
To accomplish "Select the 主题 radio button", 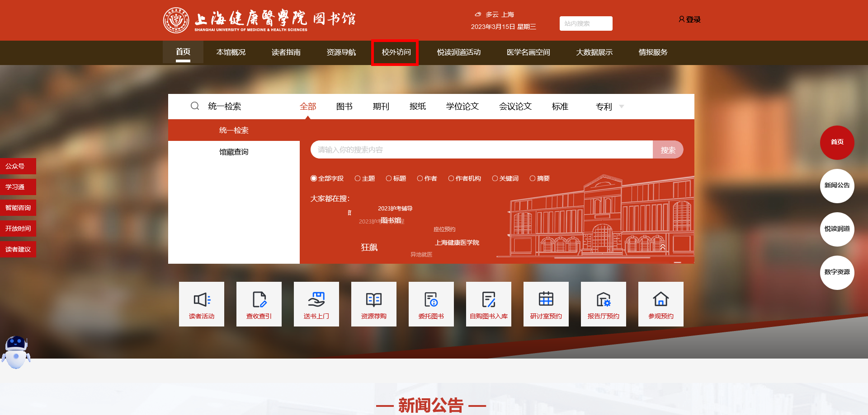I will click(358, 178).
